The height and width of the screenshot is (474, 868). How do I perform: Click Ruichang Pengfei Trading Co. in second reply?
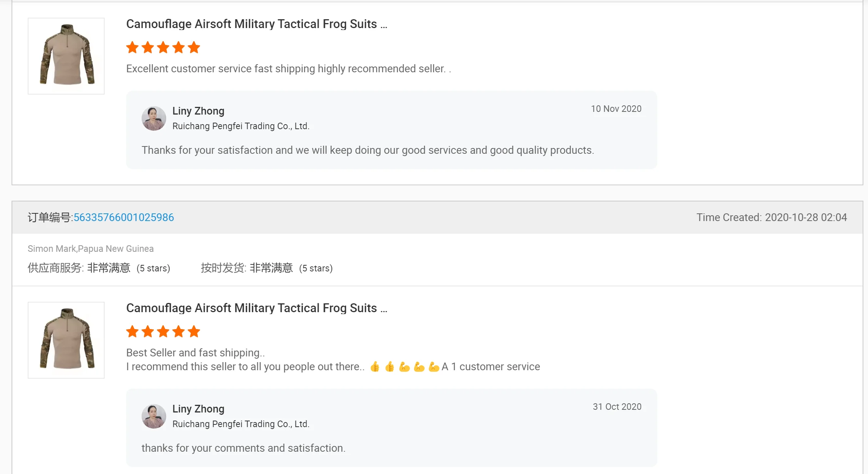tap(240, 424)
